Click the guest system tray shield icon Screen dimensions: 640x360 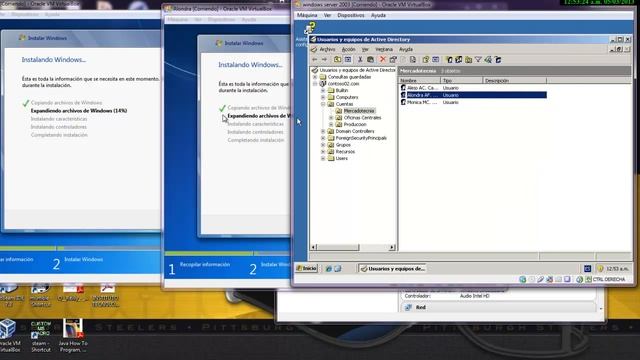(600, 269)
